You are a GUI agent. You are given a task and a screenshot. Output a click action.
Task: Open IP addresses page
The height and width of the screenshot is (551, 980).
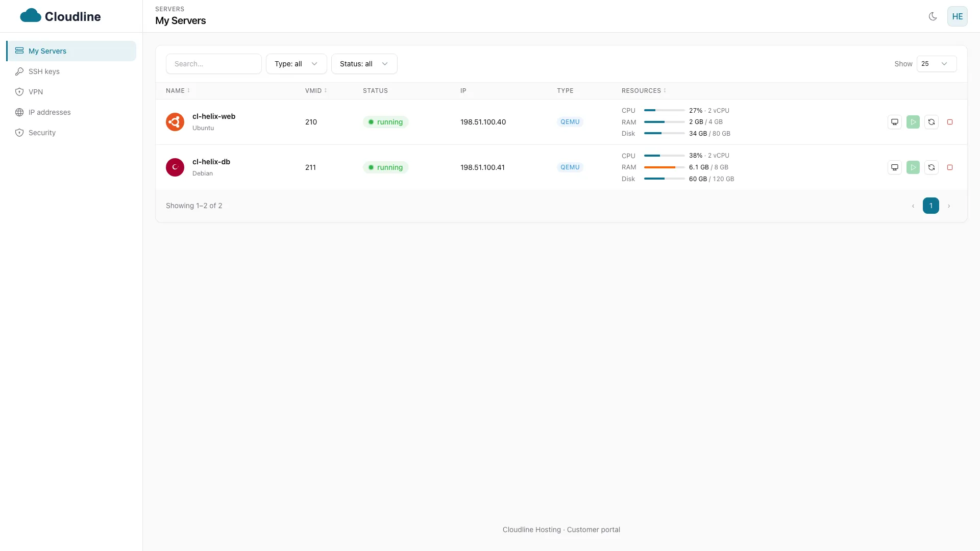point(71,112)
